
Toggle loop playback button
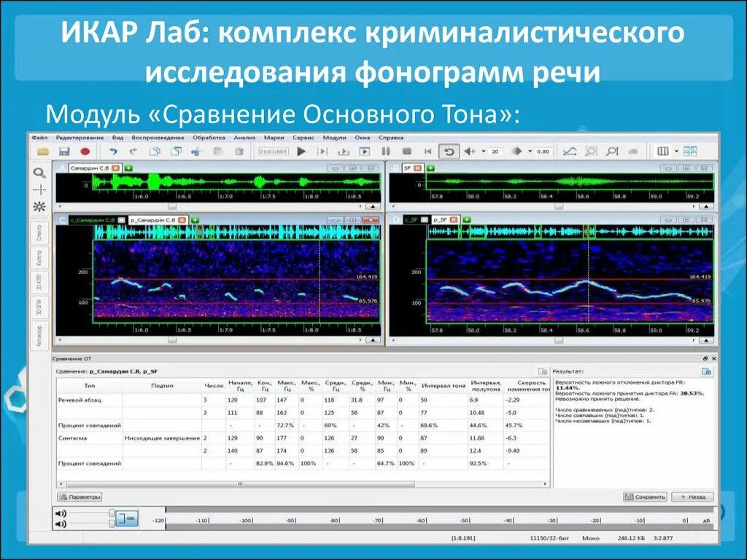(x=449, y=152)
